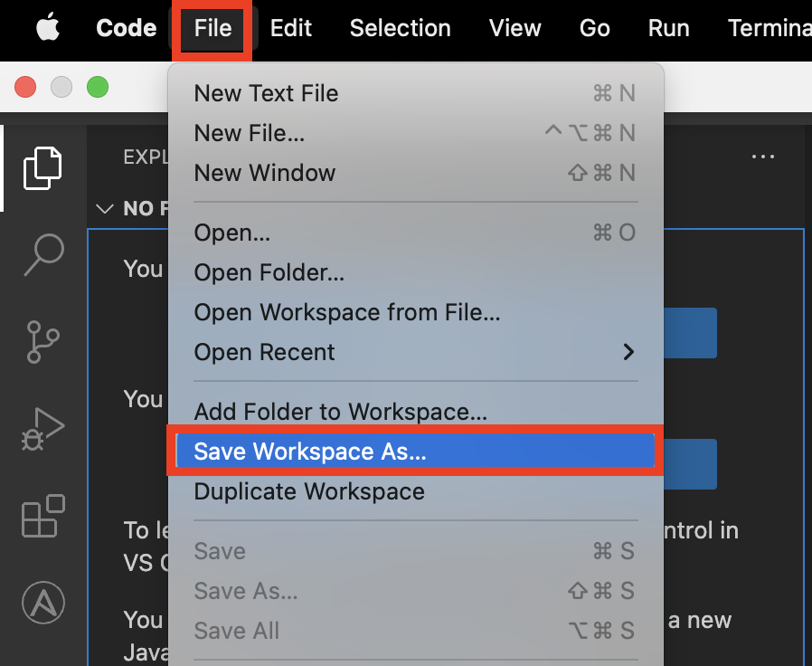
Task: Choose New Text File
Action: [x=416, y=93]
